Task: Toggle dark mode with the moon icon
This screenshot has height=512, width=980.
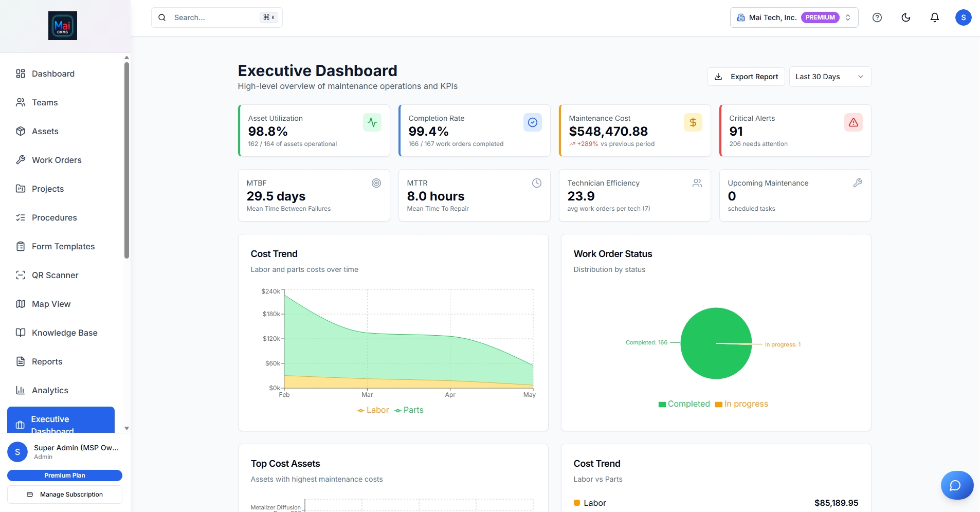Action: [906, 17]
